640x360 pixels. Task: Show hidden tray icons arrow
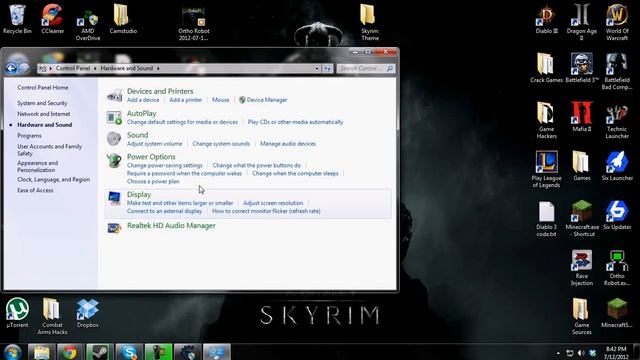pos(558,353)
